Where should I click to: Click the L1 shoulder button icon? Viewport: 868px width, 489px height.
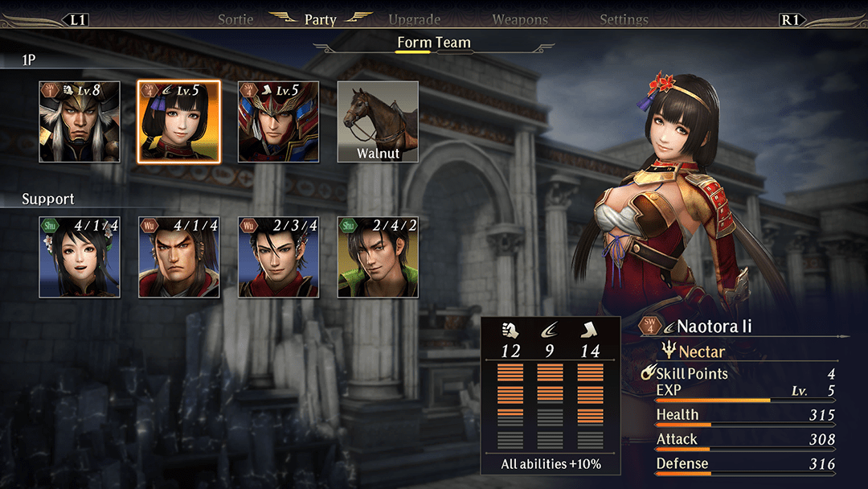click(76, 20)
